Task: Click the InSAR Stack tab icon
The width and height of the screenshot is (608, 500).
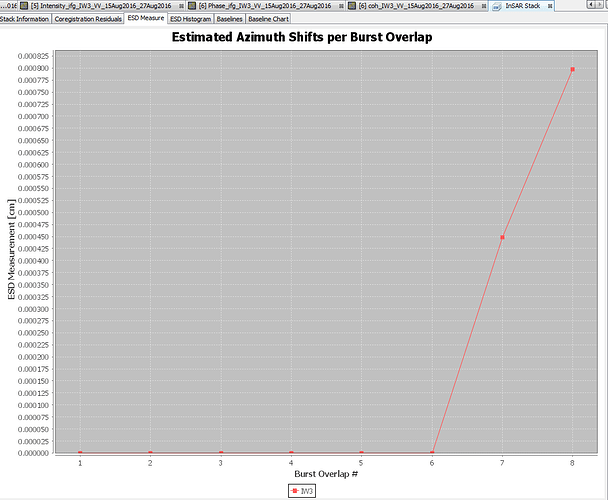Action: coord(497,6)
